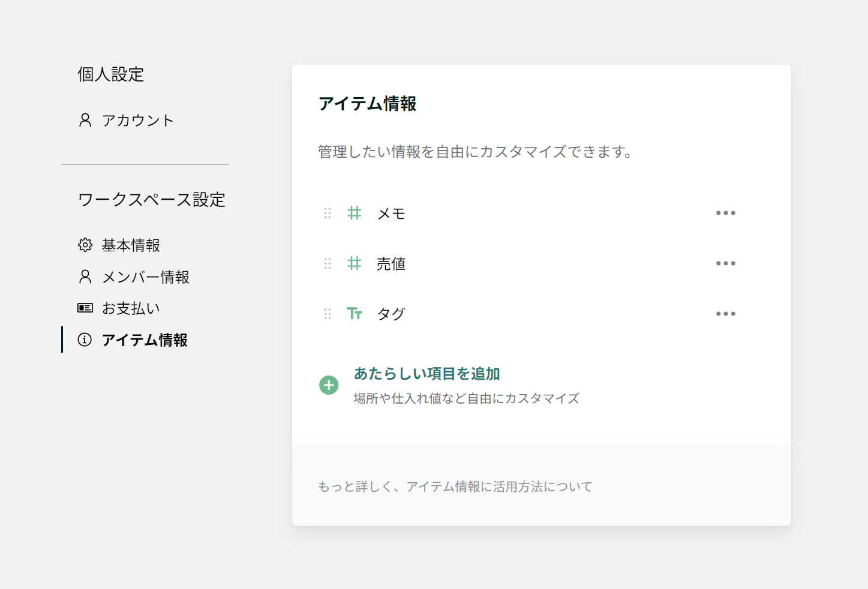This screenshot has width=868, height=589.
Task: Open the もっと詳しく help link
Action: pyautogui.click(x=455, y=486)
